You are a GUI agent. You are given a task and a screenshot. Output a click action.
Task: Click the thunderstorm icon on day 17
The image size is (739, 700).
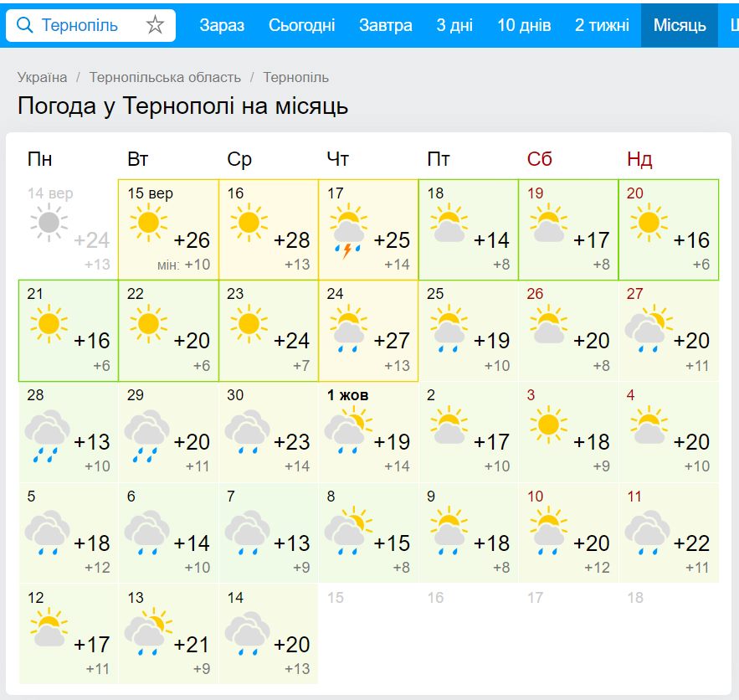click(x=348, y=230)
